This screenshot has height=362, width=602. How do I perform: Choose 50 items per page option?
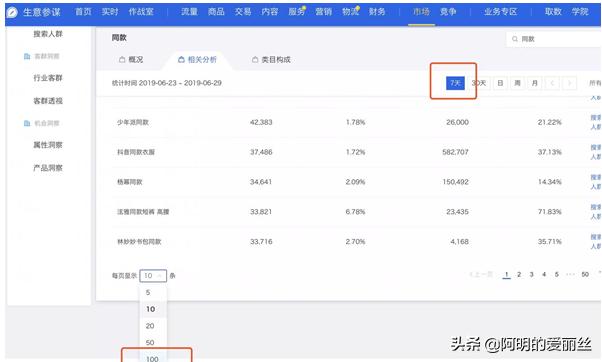click(153, 342)
